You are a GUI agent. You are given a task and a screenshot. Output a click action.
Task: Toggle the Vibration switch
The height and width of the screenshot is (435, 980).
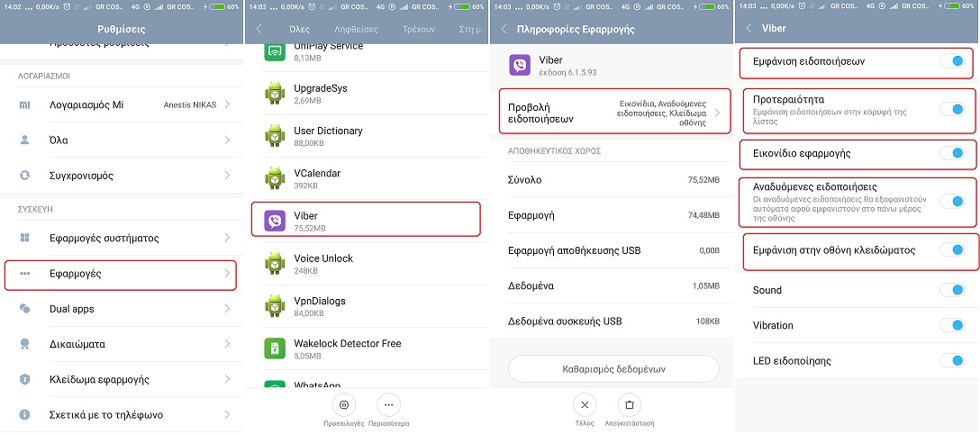click(x=952, y=325)
